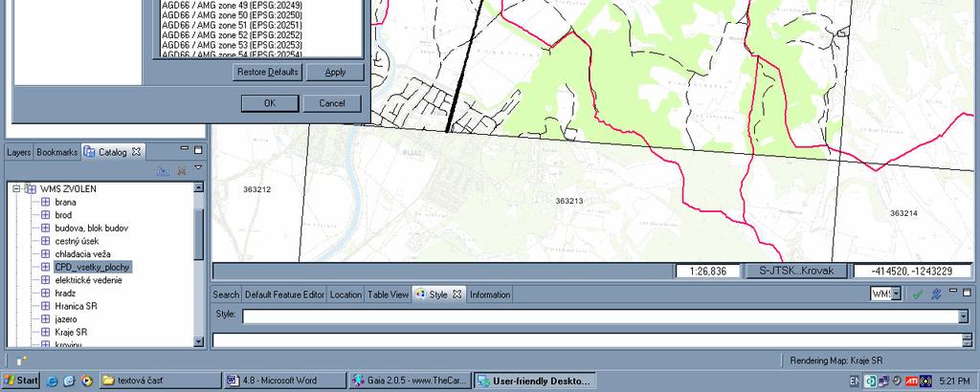Select CPD_vsetky_plochy in Catalog tree
980x392 pixels.
[x=93, y=267]
